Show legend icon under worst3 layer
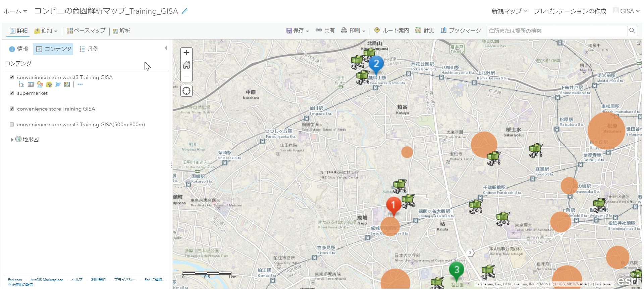644x290 pixels. pyautogui.click(x=21, y=84)
